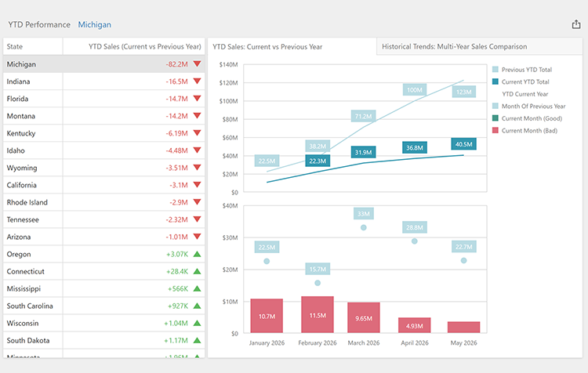
Task: Click green up arrow in Oregon row
Action: (x=198, y=254)
